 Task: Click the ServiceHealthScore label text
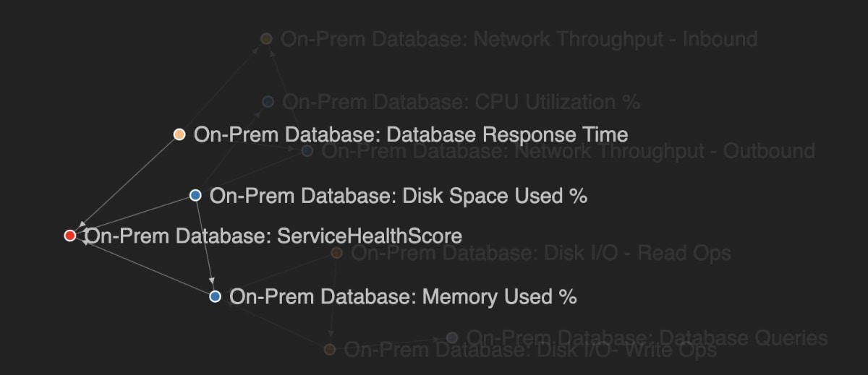[x=273, y=236]
